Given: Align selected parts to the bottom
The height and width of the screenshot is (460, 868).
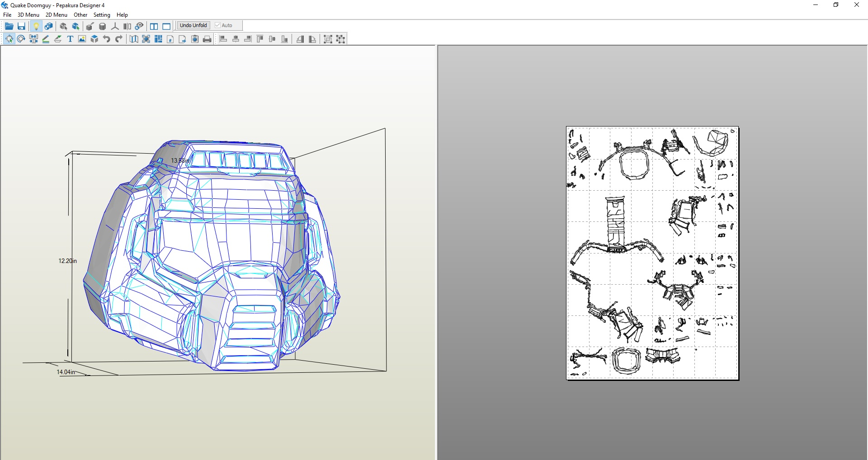Looking at the screenshot, I should coord(284,39).
